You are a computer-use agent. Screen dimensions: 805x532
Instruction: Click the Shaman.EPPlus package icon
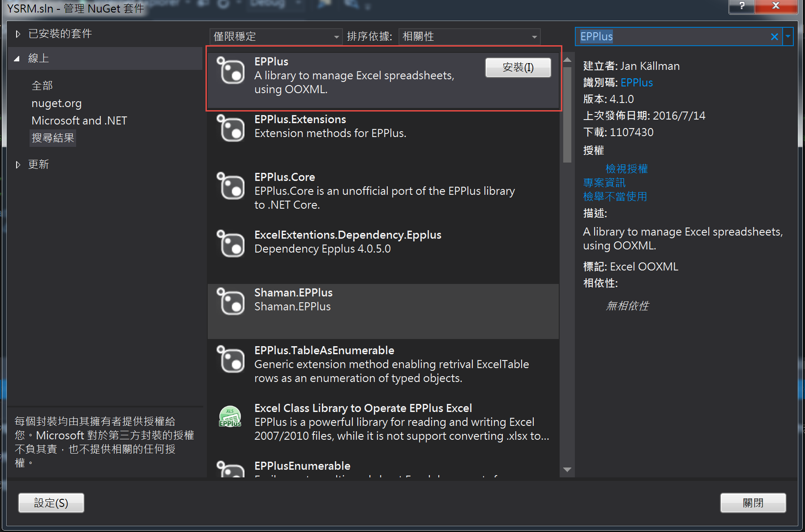tap(231, 301)
